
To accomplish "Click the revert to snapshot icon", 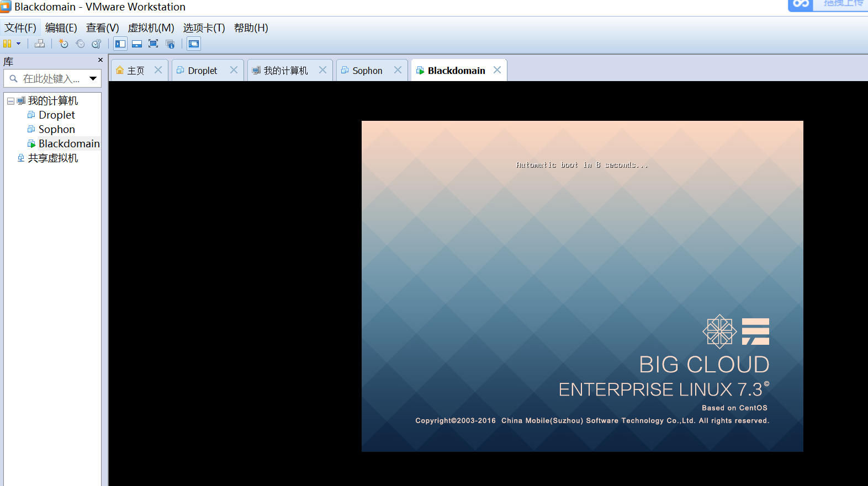I will (80, 44).
